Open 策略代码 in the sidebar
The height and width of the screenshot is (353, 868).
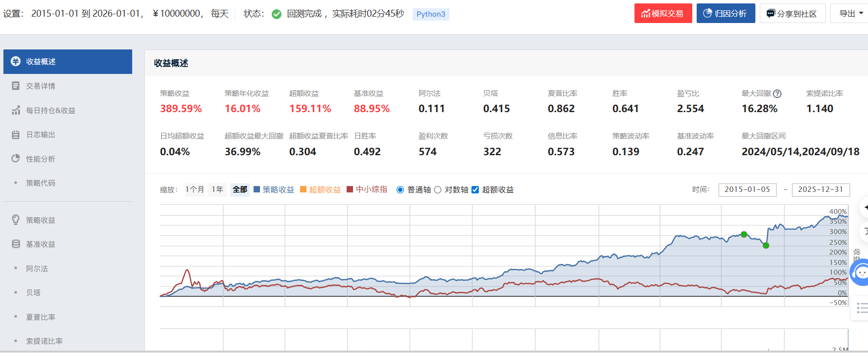(x=41, y=183)
